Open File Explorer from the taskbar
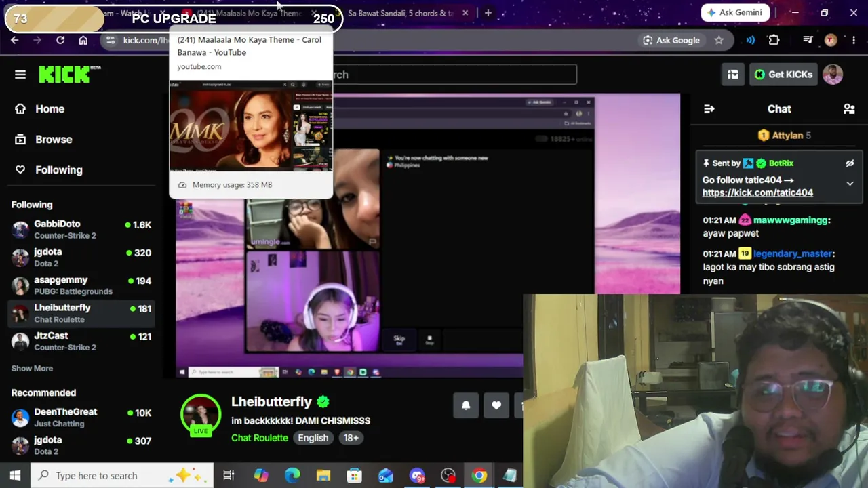The width and height of the screenshot is (868, 488). point(323,476)
